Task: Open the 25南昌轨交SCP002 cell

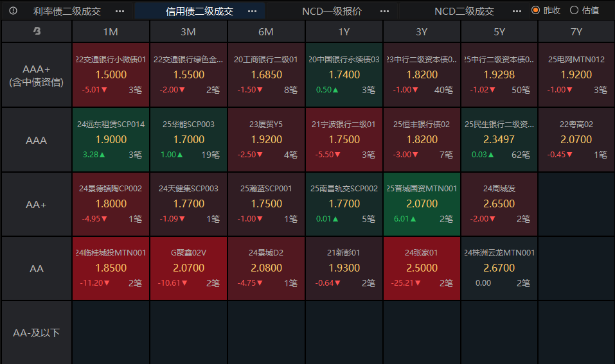Action: pos(344,204)
